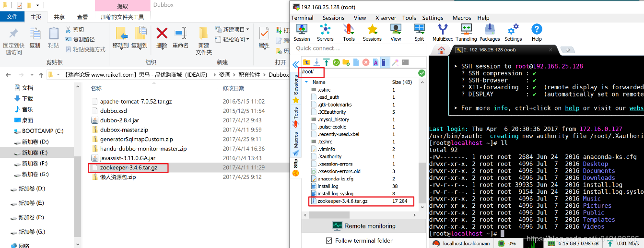Click the Rename (重命名) button in Explorer ribbon
Viewport: 644px width, 248px height.
coord(180,38)
